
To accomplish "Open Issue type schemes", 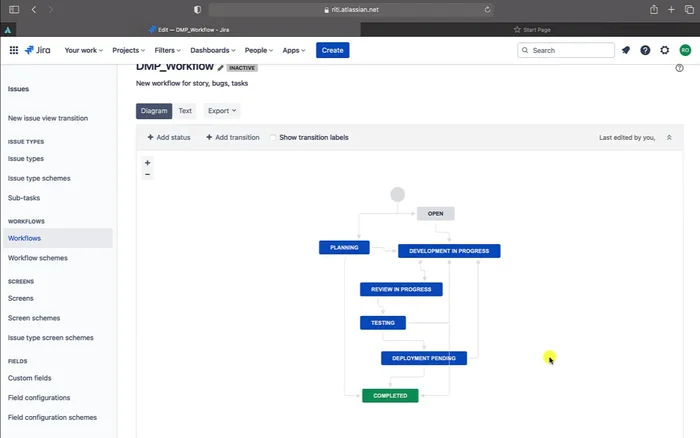I will tap(39, 178).
